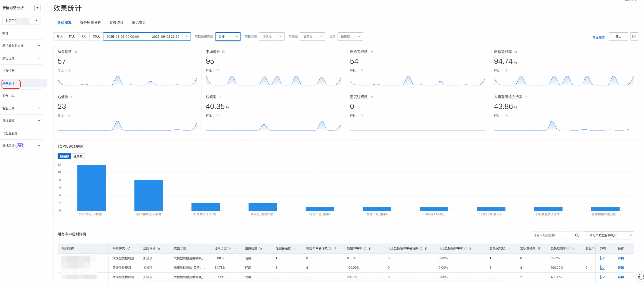
Task: Click the help icon beside 大模型质检完成率
Action: 526,97
